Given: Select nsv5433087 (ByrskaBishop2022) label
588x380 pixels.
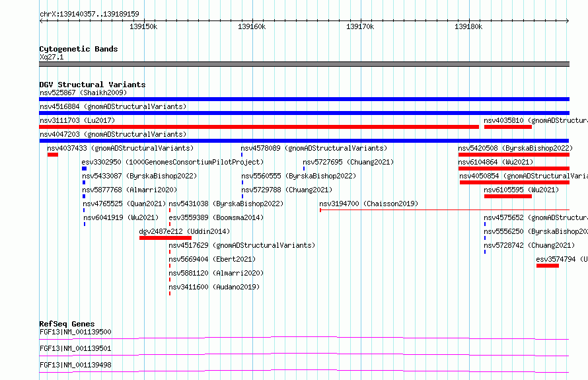Looking at the screenshot, I should (139, 176).
